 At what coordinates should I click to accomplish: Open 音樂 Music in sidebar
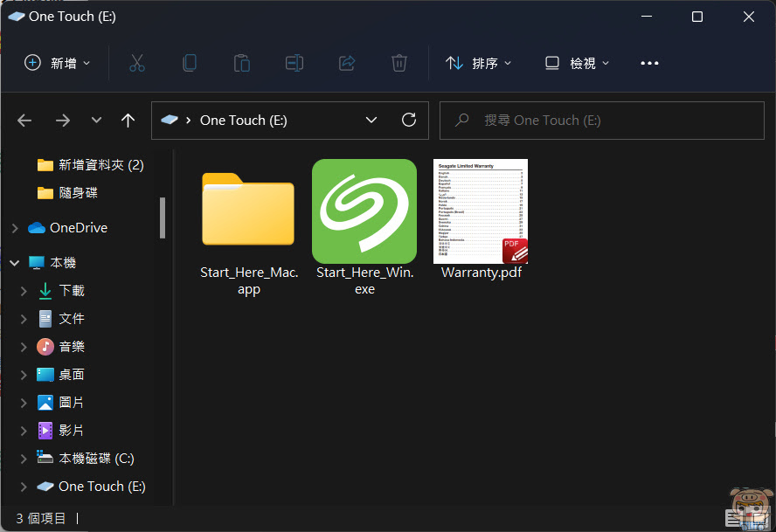[61, 347]
